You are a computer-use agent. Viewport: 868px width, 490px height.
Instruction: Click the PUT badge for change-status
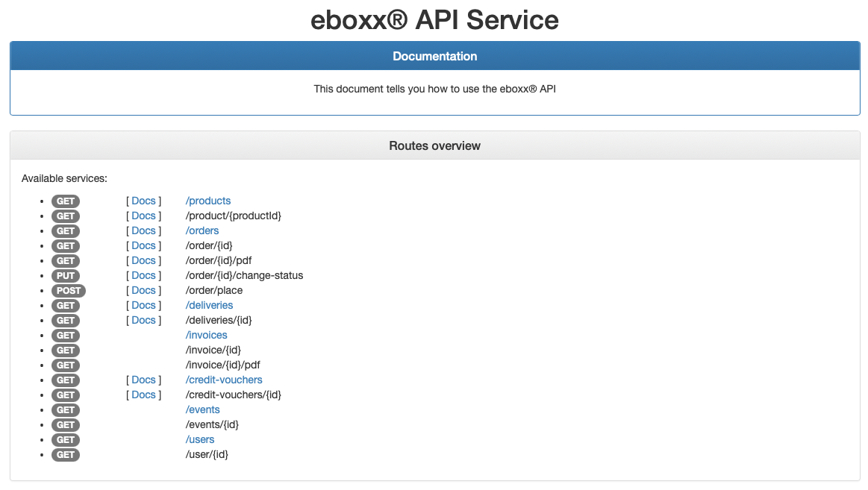coord(66,276)
